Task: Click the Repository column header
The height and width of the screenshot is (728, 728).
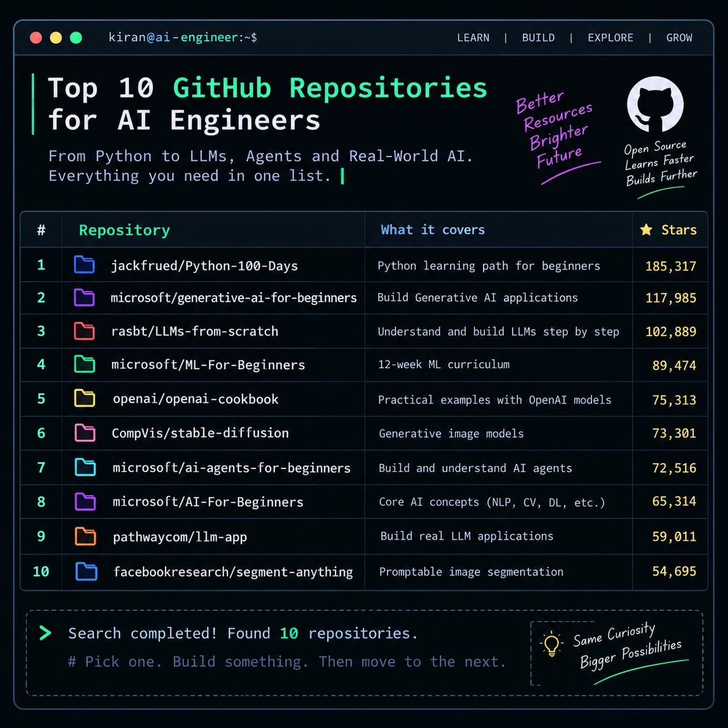Action: click(x=124, y=231)
